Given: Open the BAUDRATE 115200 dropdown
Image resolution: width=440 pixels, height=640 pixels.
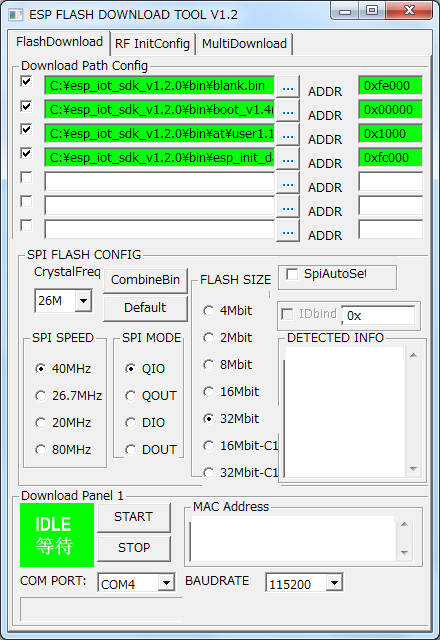Looking at the screenshot, I should pyautogui.click(x=334, y=582).
